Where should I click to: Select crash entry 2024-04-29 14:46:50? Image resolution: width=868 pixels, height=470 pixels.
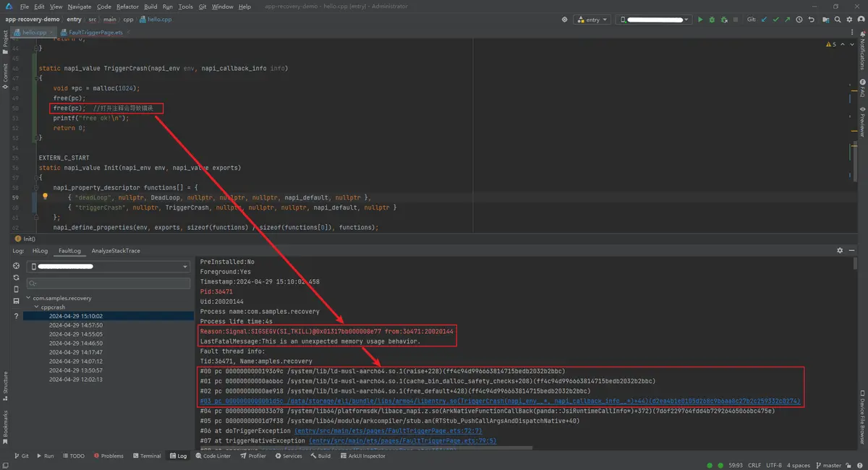[75, 343]
